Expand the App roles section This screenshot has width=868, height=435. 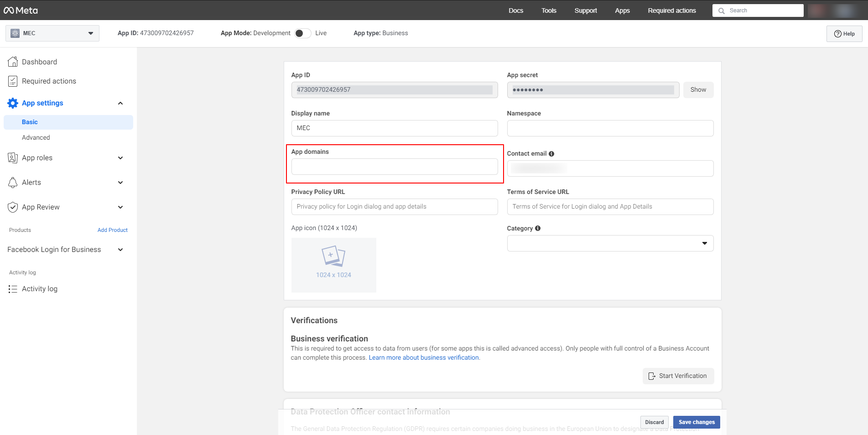[x=120, y=158]
